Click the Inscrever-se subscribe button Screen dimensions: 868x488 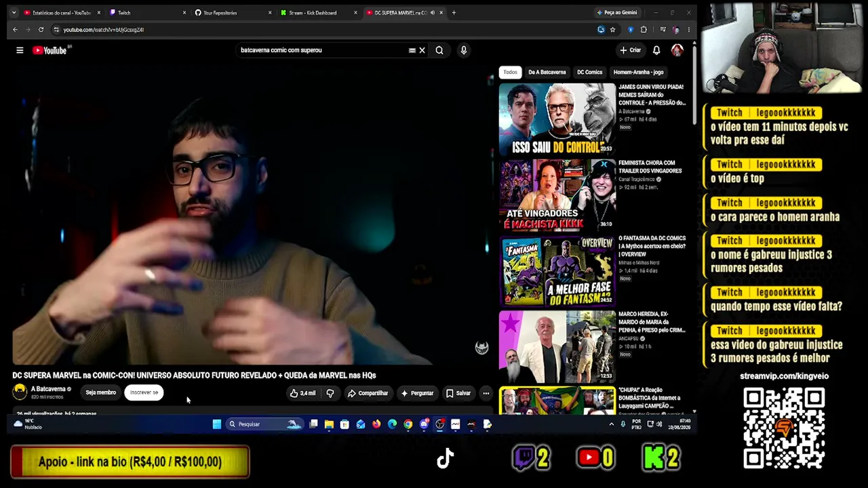click(x=144, y=392)
